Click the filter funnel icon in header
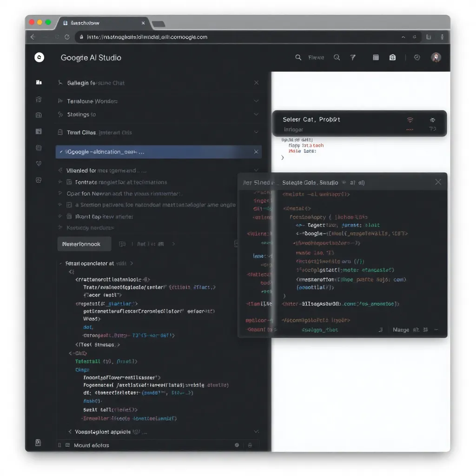Screen dimensions: 476x476 (x=353, y=57)
